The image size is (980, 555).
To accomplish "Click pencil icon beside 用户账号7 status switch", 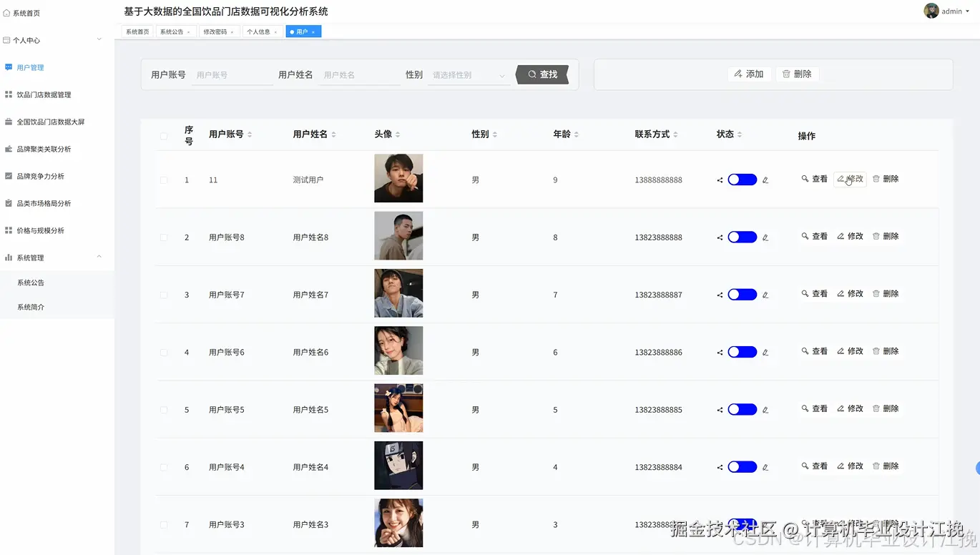I will coord(765,295).
